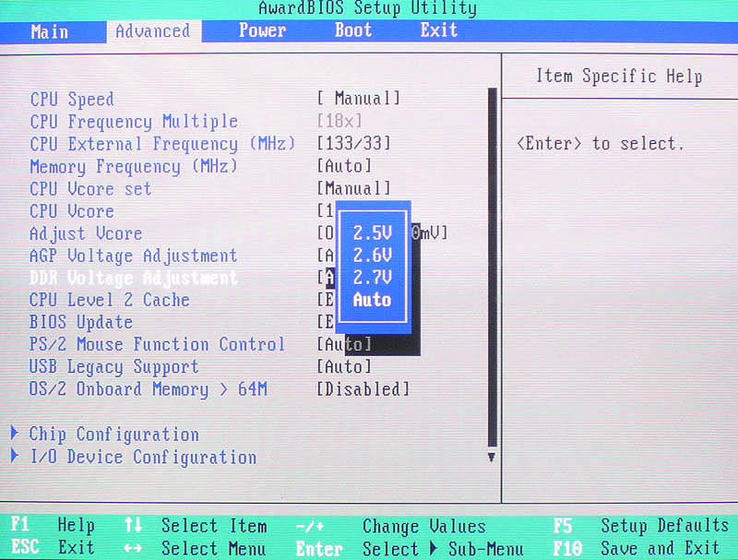Click the F1 Help shortcut
The width and height of the screenshot is (738, 560).
click(54, 526)
